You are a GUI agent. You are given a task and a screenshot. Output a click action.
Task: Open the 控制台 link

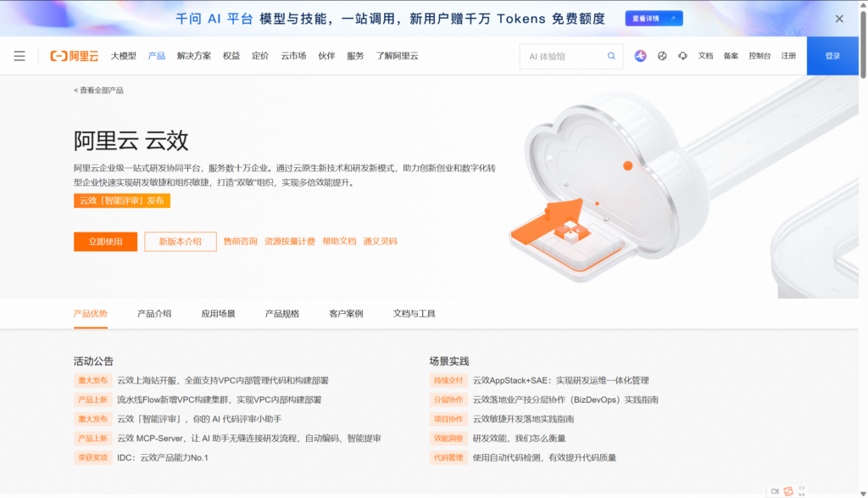coord(759,56)
